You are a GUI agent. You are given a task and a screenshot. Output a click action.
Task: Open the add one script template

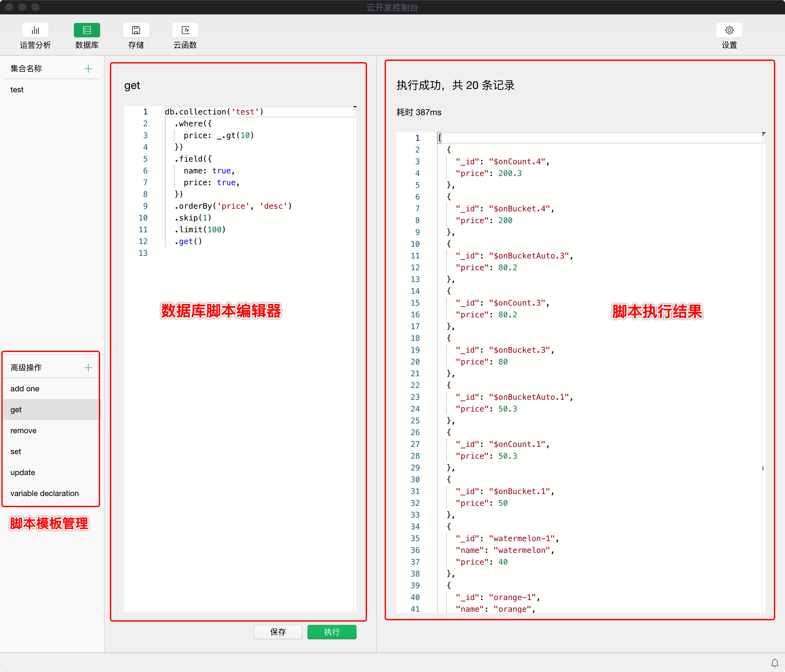click(25, 388)
